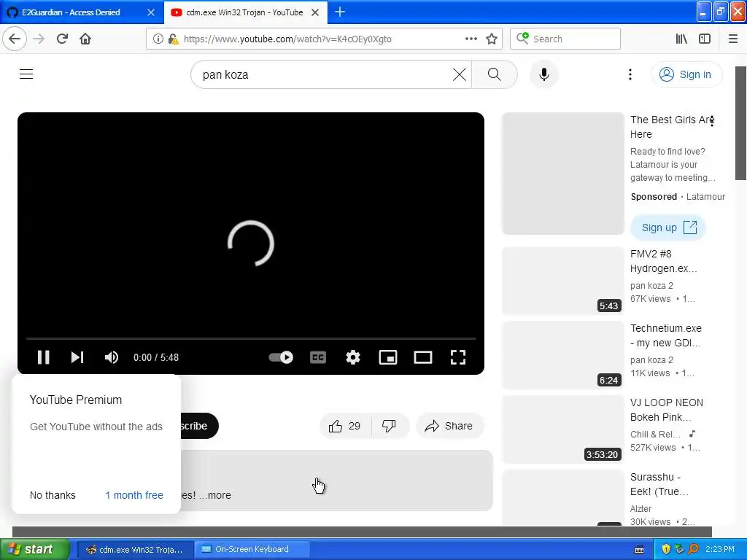Viewport: 747px width, 560px height.
Task: Click the Sign in button
Action: pos(686,75)
